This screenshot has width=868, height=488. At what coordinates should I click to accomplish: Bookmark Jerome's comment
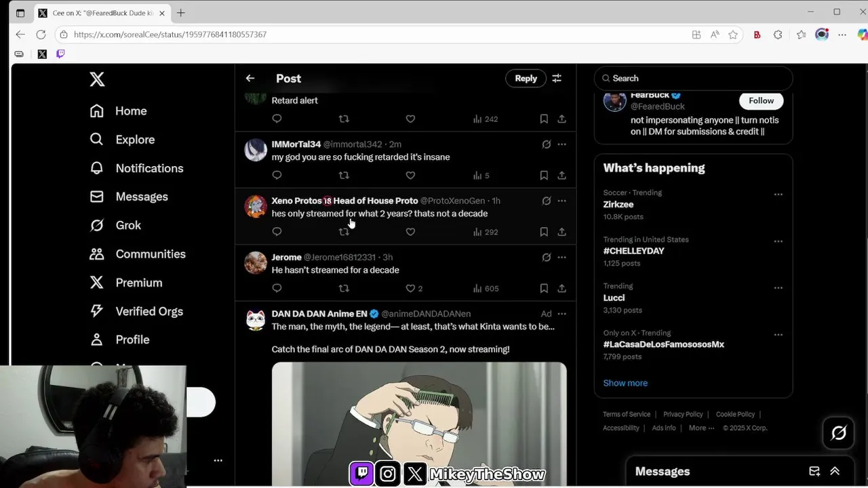544,289
